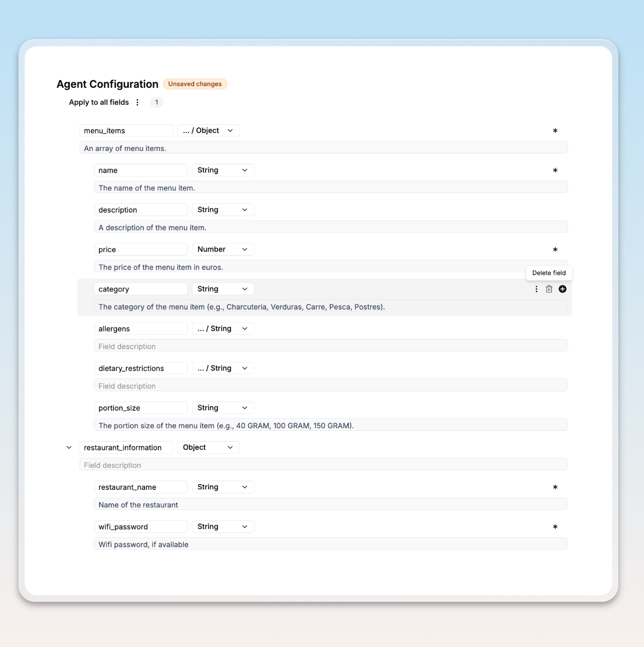Click the trash icon on category row

pyautogui.click(x=549, y=289)
